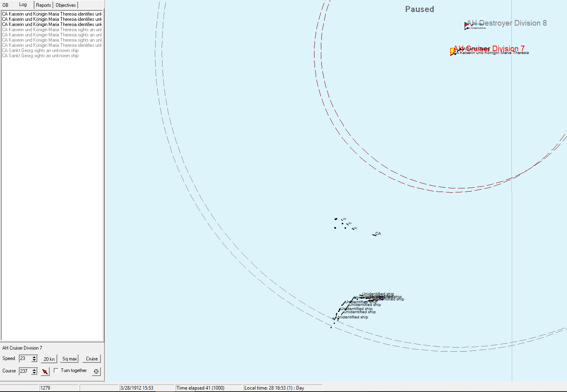Set speed with the 20 kn button
This screenshot has width=567, height=392.
[49, 359]
